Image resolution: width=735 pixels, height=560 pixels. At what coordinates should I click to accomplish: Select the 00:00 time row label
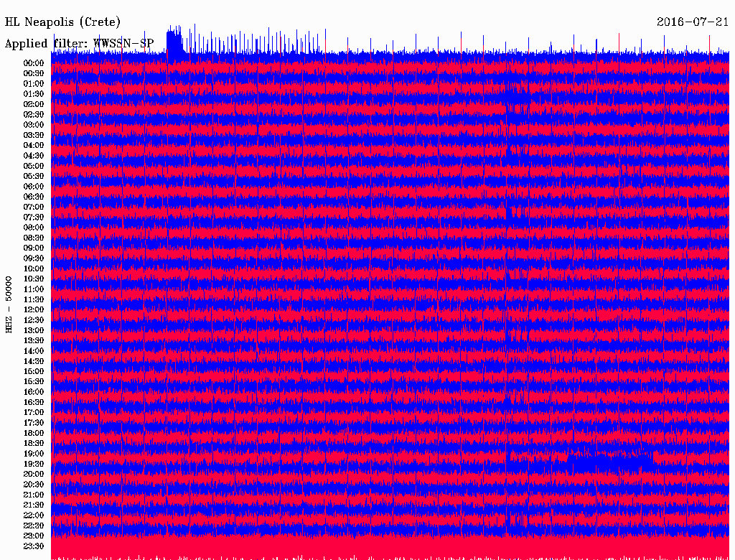(34, 63)
